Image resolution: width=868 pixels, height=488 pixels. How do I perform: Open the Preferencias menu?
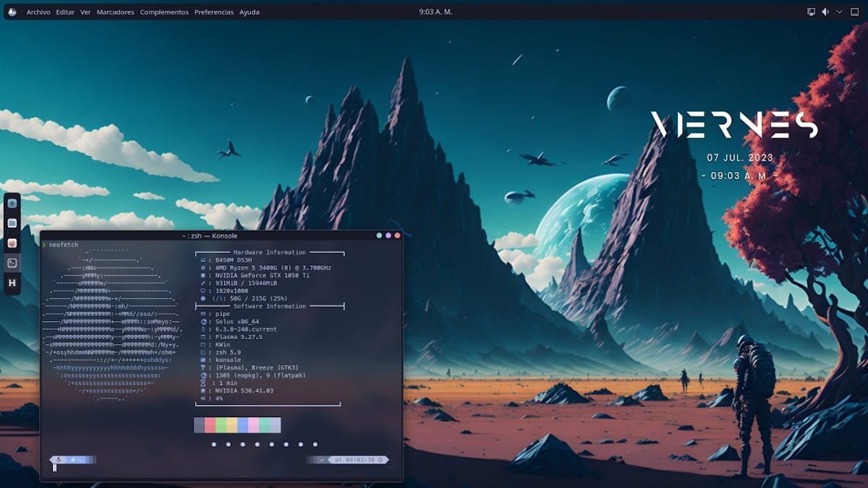click(x=214, y=12)
